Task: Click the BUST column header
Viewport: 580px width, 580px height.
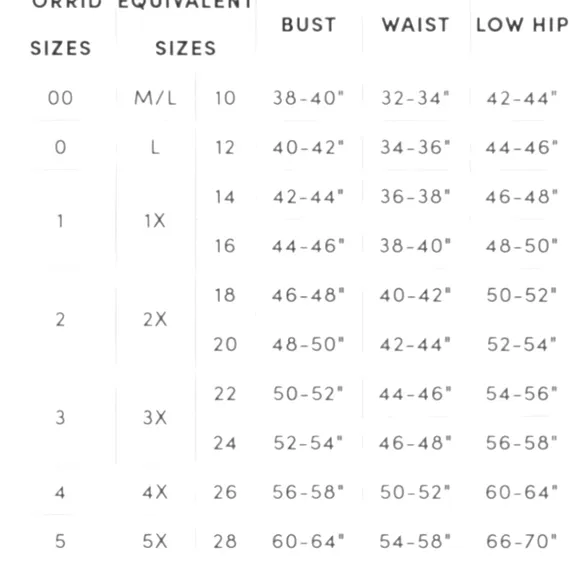Action: pyautogui.click(x=308, y=25)
